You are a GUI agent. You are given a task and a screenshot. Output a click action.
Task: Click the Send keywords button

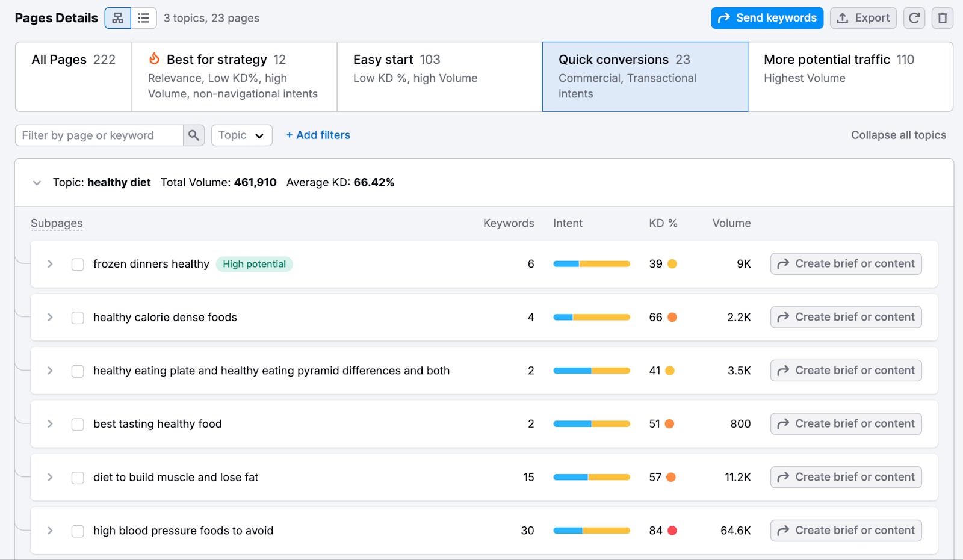point(767,18)
